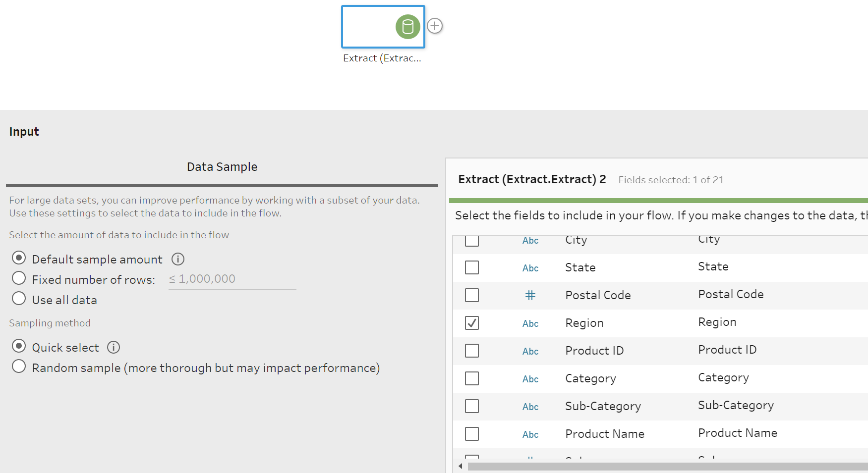Check the Sub-Category field checkbox
The image size is (868, 473).
[471, 406]
